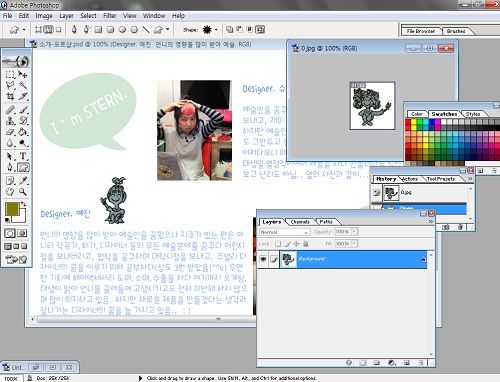Toggle history brush source box for 0.jpg snapshot
This screenshot has height=382, width=500.
point(377,193)
